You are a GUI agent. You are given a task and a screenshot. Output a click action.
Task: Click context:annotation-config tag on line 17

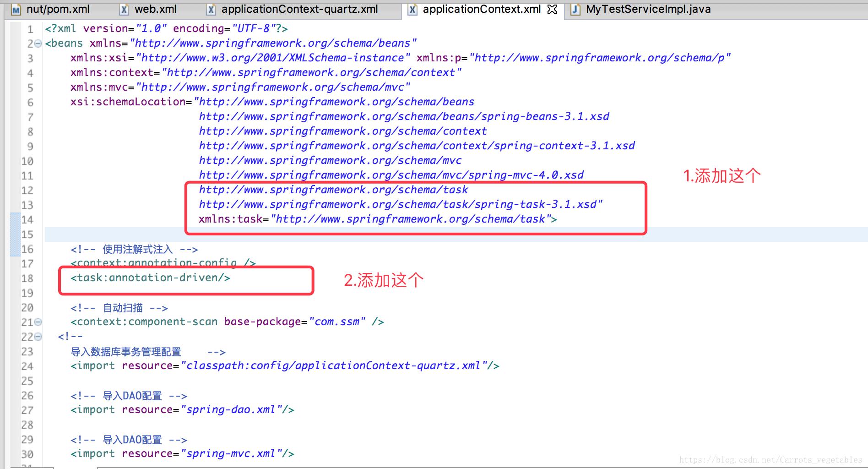163,263
